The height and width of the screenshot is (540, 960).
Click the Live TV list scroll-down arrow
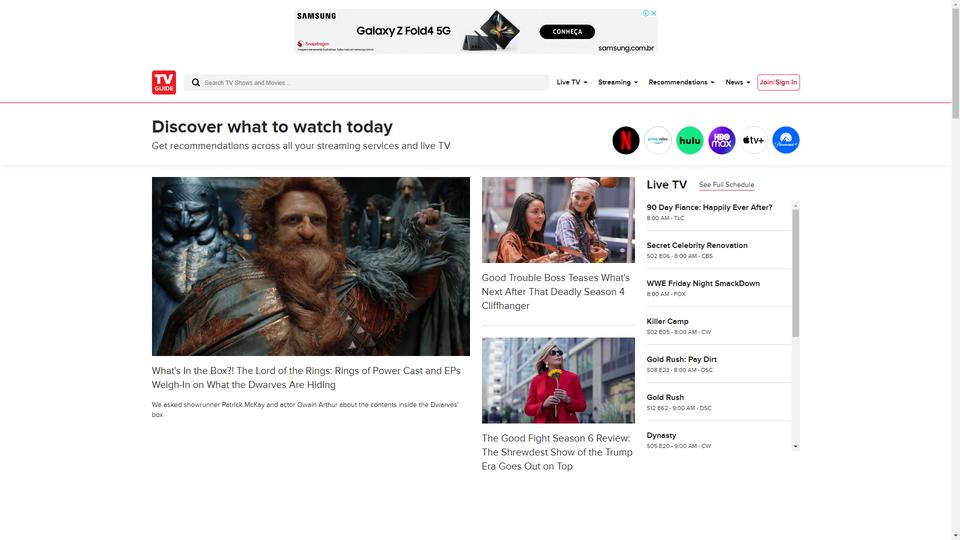pos(795,446)
